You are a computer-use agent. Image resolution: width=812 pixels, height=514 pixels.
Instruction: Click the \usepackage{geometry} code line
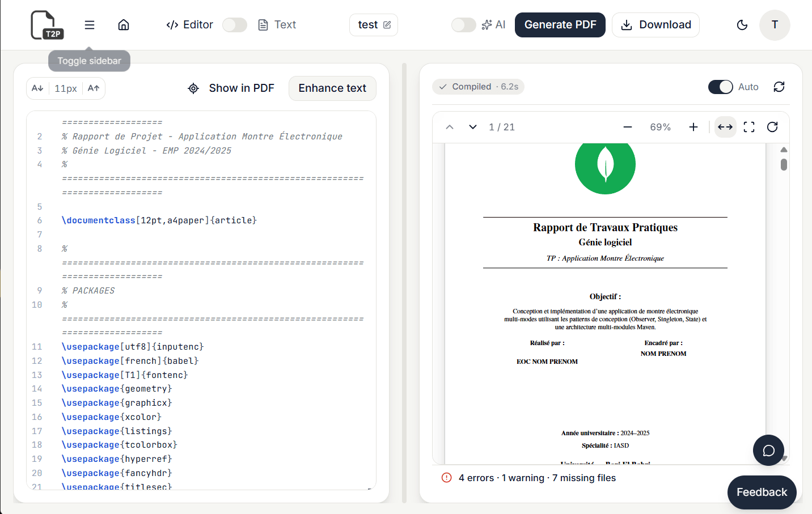click(x=117, y=389)
